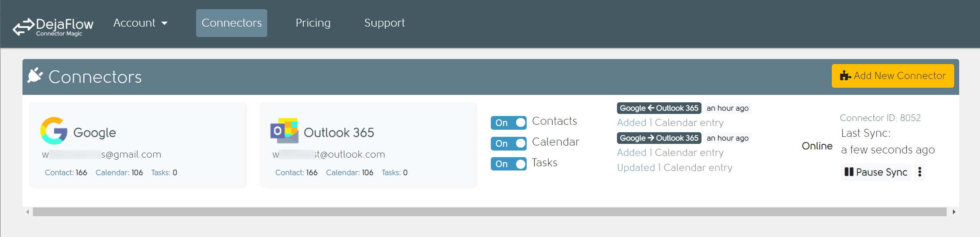
Task: Click the right scroll arrow
Action: pos(954,212)
